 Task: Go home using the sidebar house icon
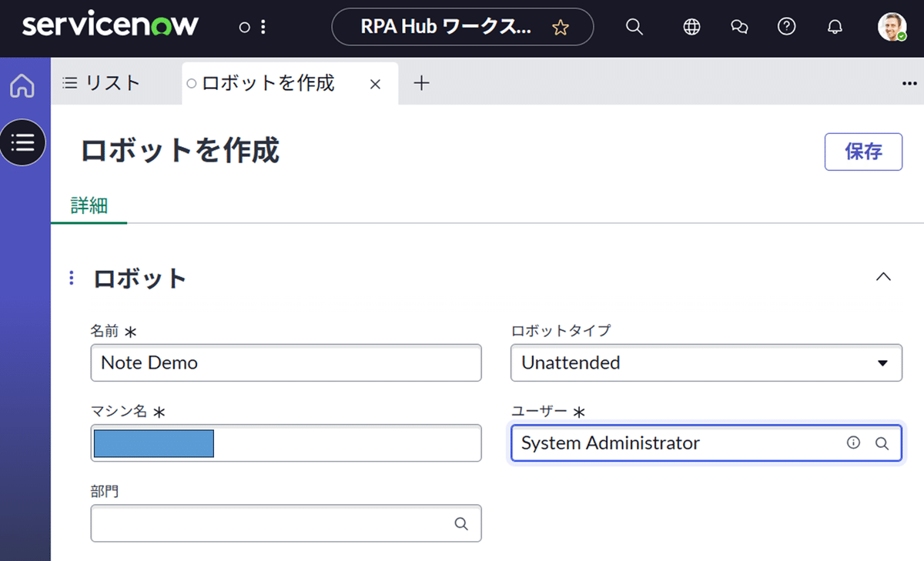(23, 85)
